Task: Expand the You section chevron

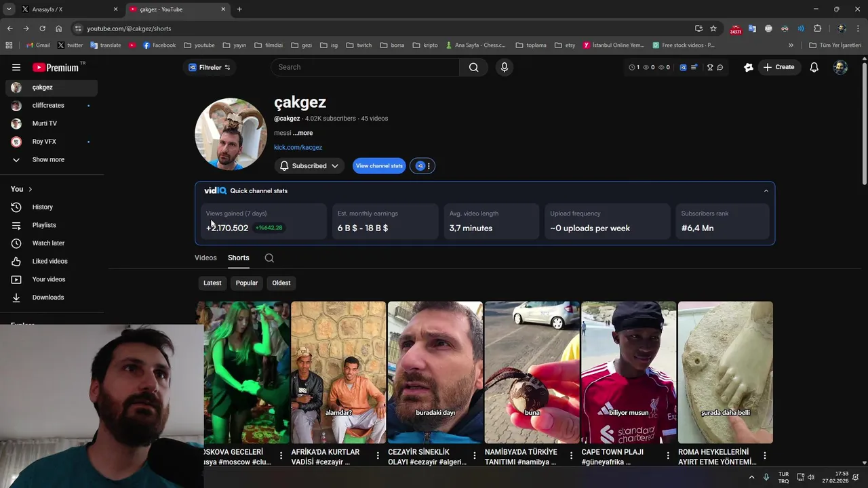Action: pos(30,189)
